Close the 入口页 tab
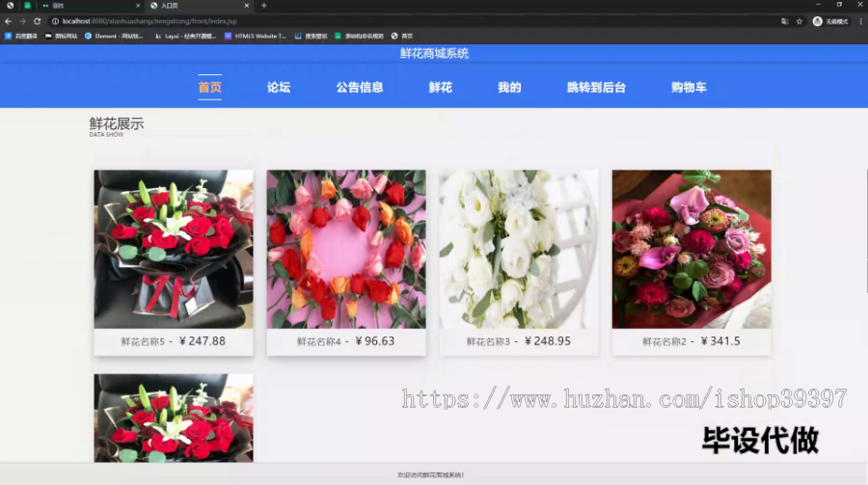868x485 pixels. [246, 6]
